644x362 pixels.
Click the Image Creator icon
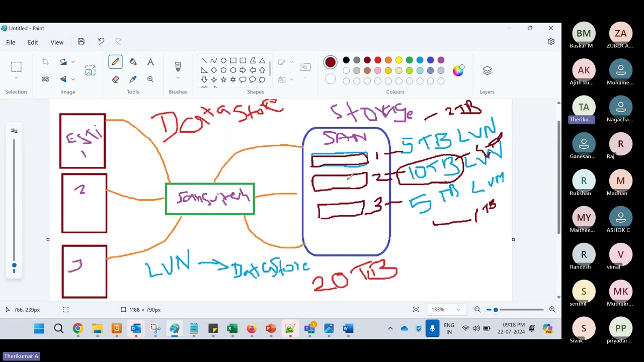pos(91,70)
